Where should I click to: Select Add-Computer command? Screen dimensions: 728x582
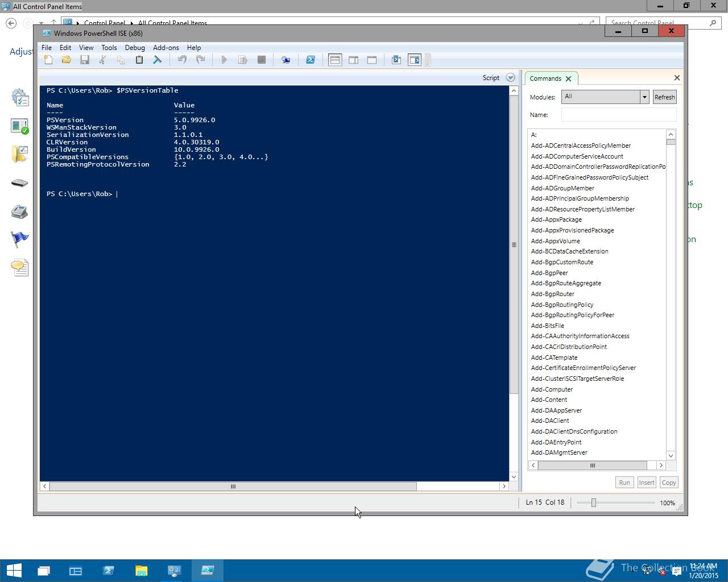click(x=552, y=389)
